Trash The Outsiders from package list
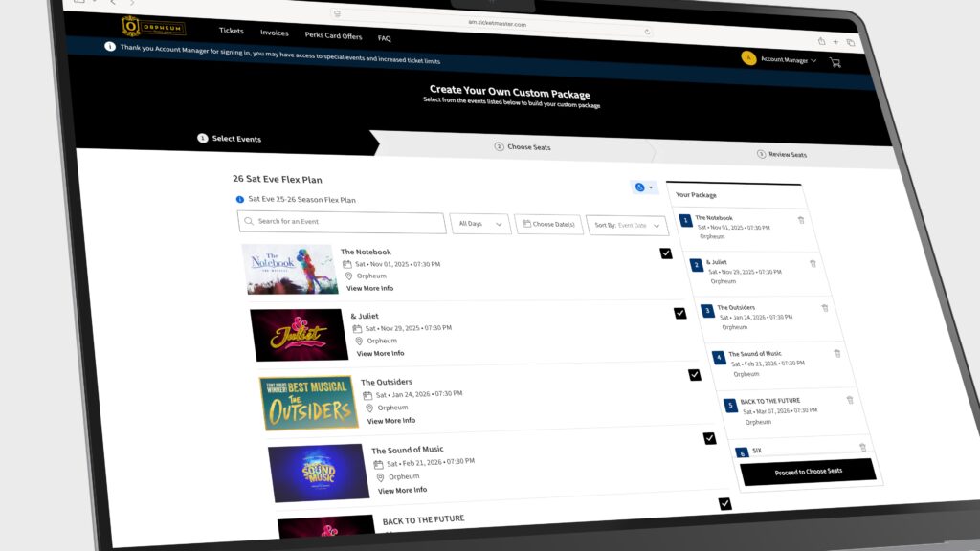The height and width of the screenshot is (551, 980). pyautogui.click(x=824, y=308)
